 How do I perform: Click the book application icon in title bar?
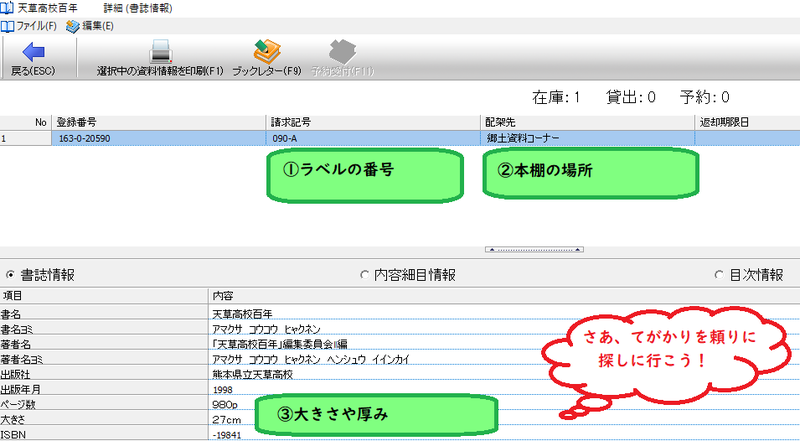[8, 8]
